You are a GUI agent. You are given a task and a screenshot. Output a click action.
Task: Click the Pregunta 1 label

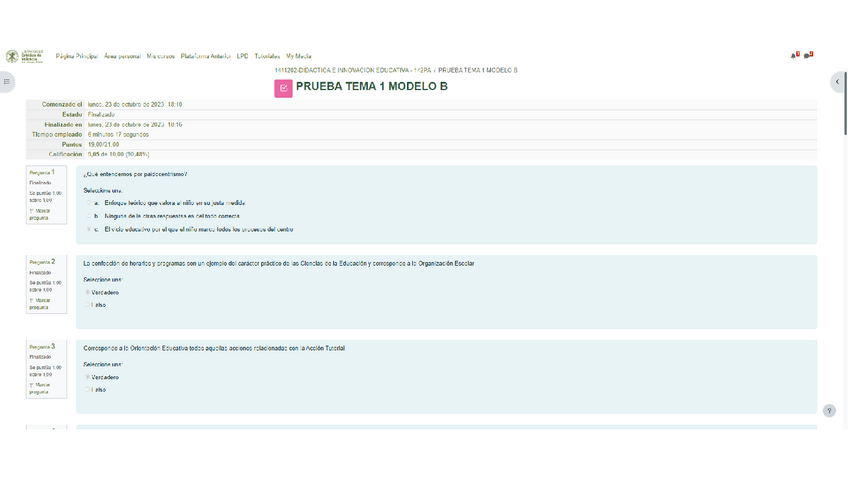[x=42, y=172]
